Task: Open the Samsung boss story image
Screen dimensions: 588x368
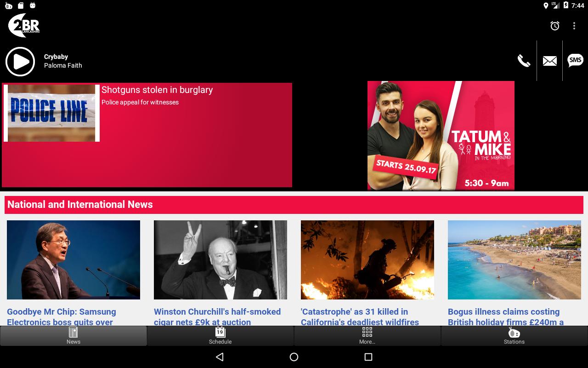Action: pos(73,260)
